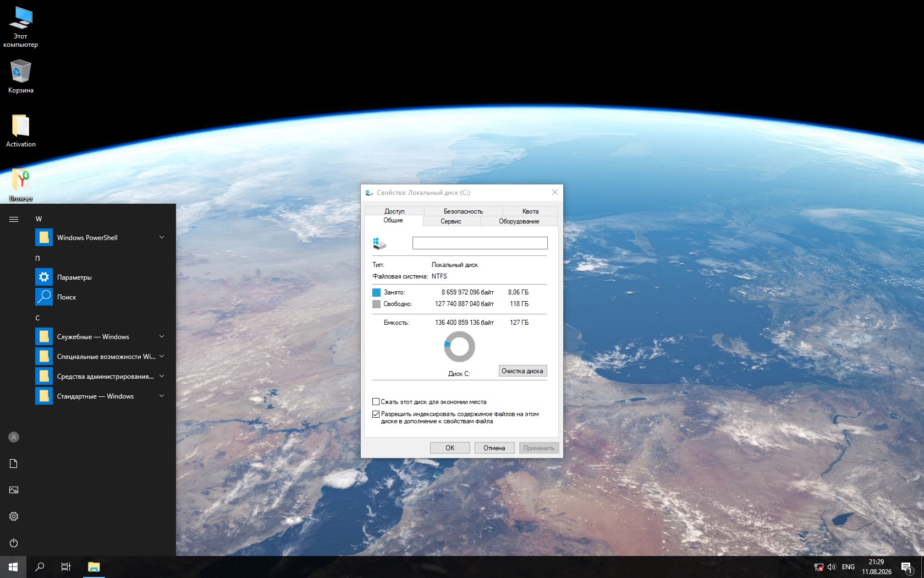Switch to the Безопасность tab
924x578 pixels.
pyautogui.click(x=463, y=211)
